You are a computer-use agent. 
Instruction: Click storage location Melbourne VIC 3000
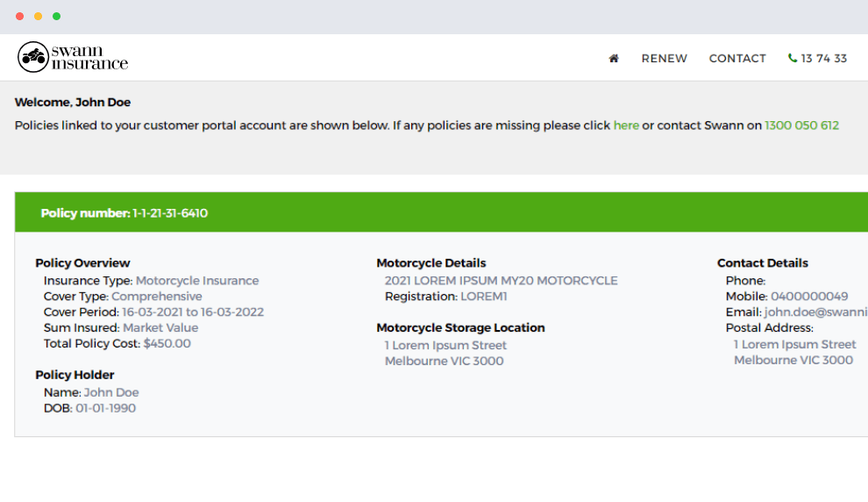point(444,361)
